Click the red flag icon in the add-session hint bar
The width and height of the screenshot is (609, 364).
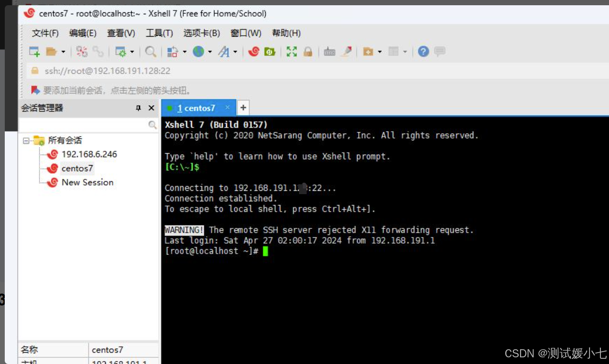pyautogui.click(x=35, y=90)
